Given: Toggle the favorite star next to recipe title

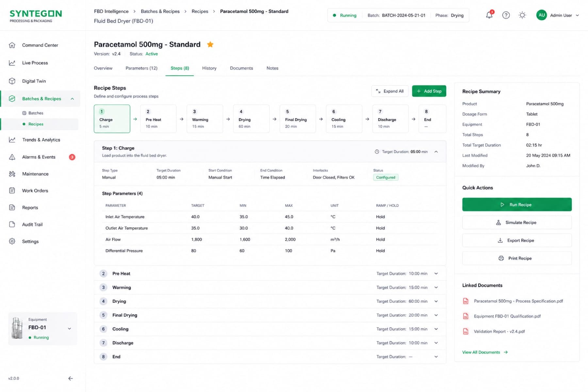Looking at the screenshot, I should 210,44.
